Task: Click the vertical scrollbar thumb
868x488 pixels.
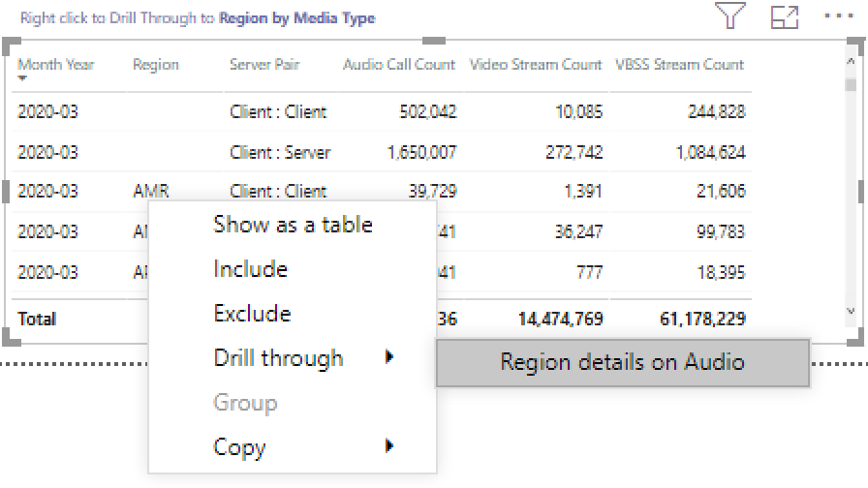Action: click(851, 84)
